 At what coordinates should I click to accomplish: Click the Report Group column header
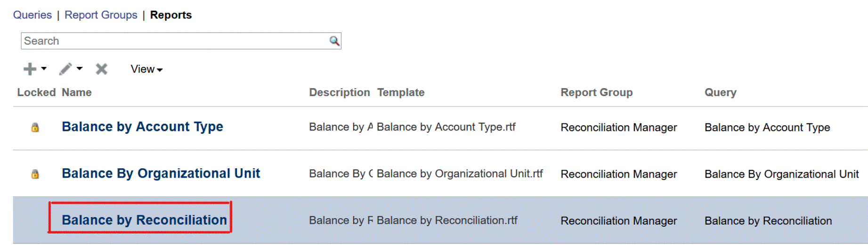tap(596, 92)
